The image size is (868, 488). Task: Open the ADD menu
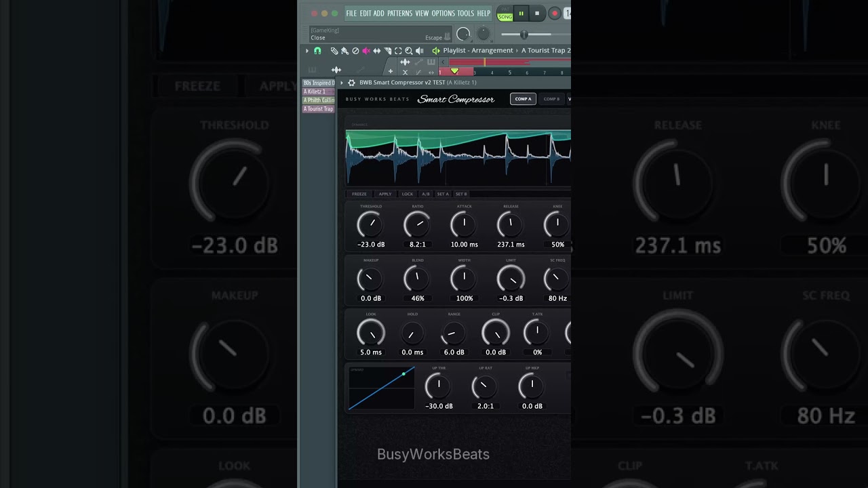pos(379,14)
